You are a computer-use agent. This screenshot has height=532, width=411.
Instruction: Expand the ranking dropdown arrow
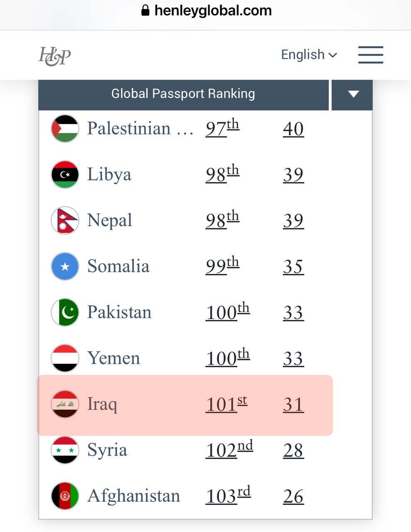tap(352, 94)
